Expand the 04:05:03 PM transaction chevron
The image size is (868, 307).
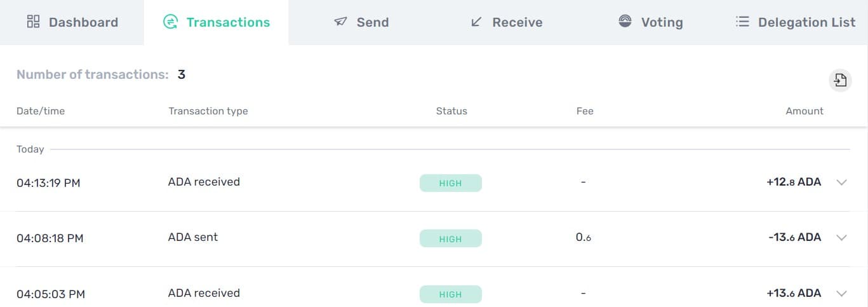(x=842, y=294)
